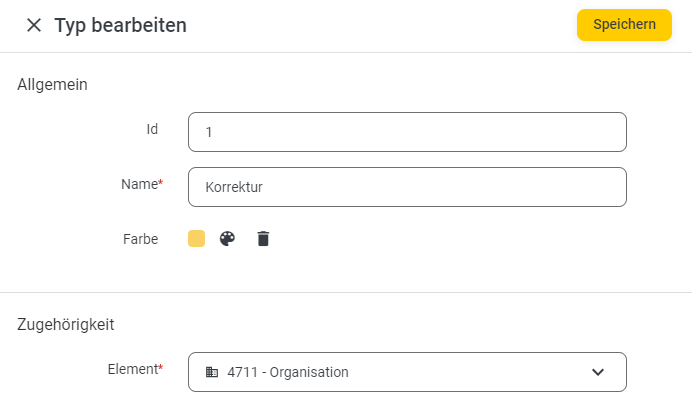
Task: Click the Zugehörigkeit section heading
Action: pyautogui.click(x=65, y=324)
